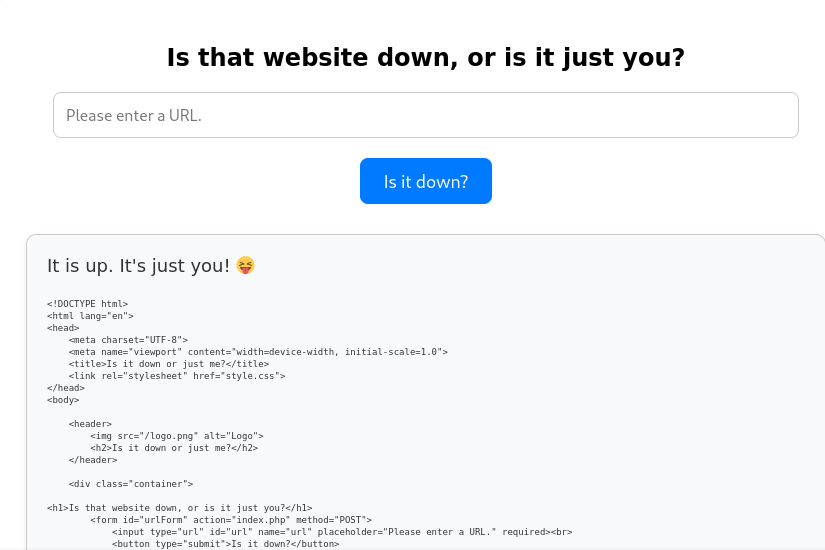Click the meta viewport line in output
The height and width of the screenshot is (550, 825).
point(258,352)
